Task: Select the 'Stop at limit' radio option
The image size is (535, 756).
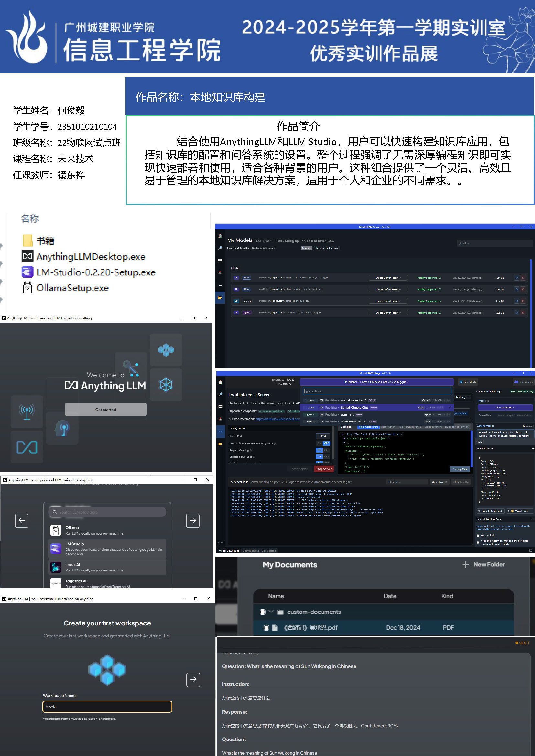Action: pos(478,535)
